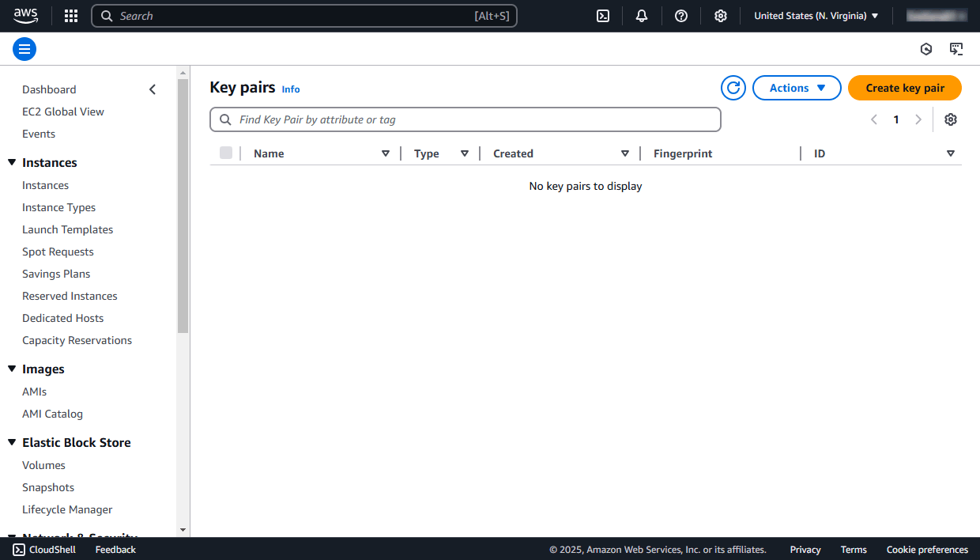The height and width of the screenshot is (560, 980).
Task: Open the Service Health hexagon icon
Action: (x=925, y=48)
